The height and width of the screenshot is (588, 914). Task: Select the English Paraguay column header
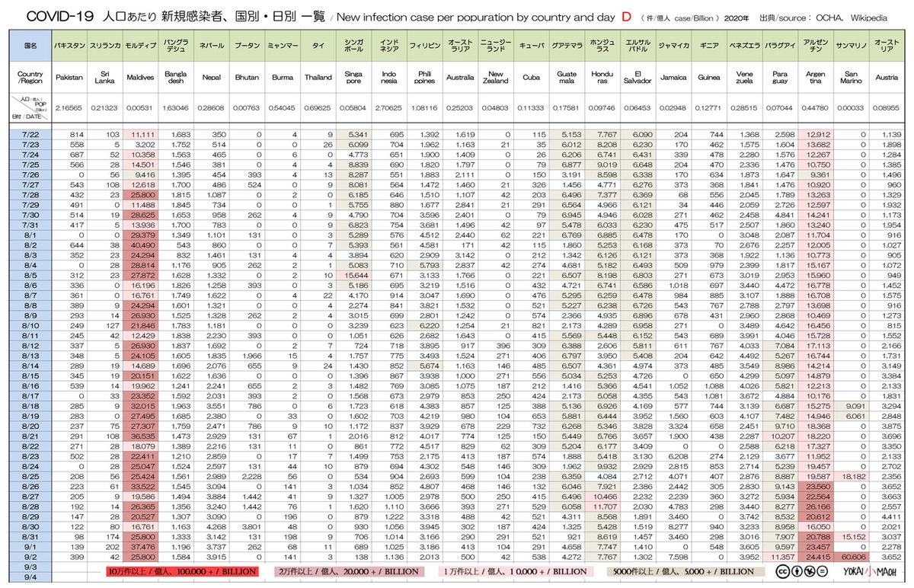tap(780, 77)
